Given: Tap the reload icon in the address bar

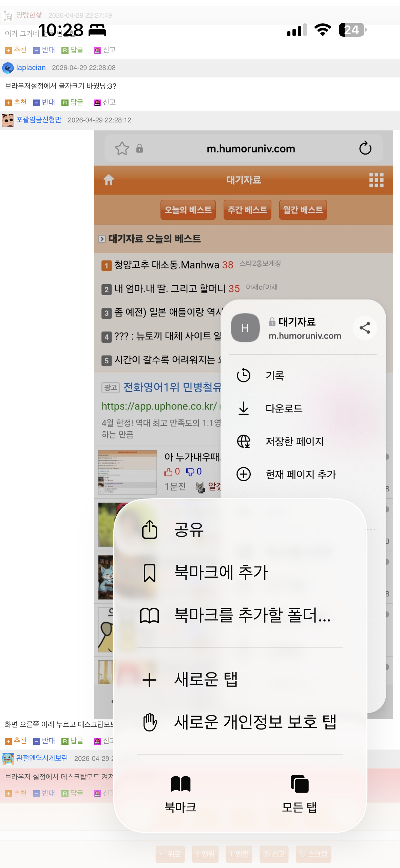Looking at the screenshot, I should coord(365,148).
